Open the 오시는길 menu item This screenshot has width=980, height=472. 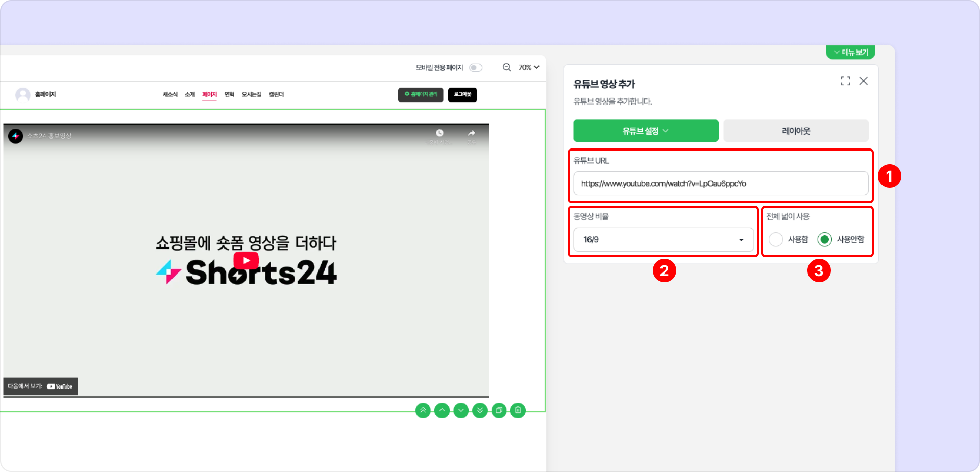coord(252,94)
